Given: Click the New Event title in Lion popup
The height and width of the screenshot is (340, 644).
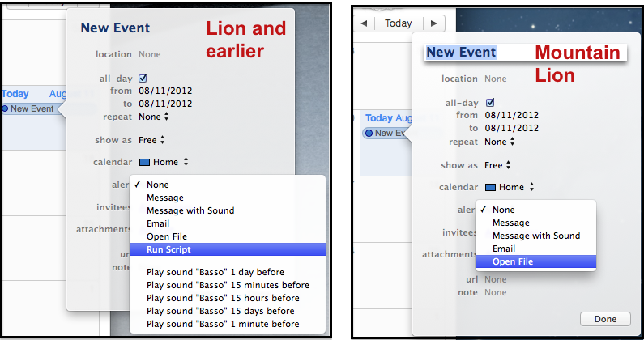Looking at the screenshot, I should pos(115,28).
